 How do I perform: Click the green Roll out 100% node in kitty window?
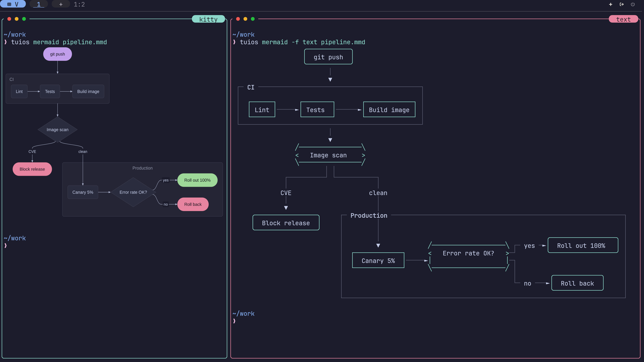(x=197, y=180)
